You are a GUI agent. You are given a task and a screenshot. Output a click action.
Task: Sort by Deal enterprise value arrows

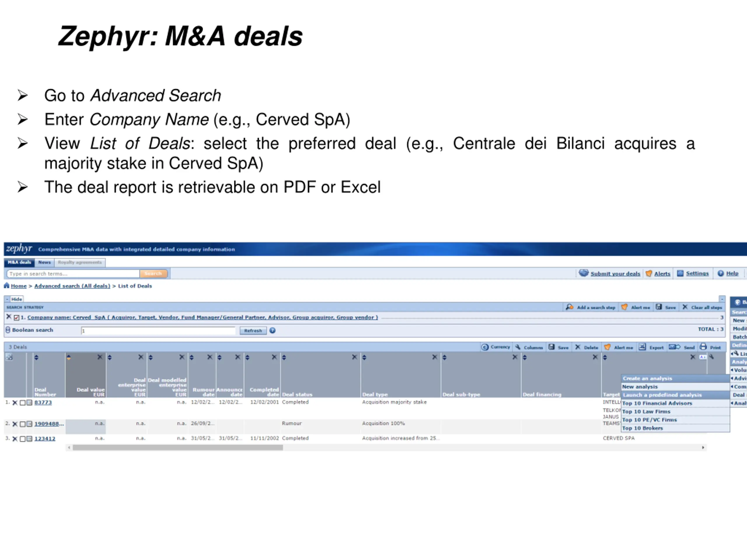pos(109,358)
